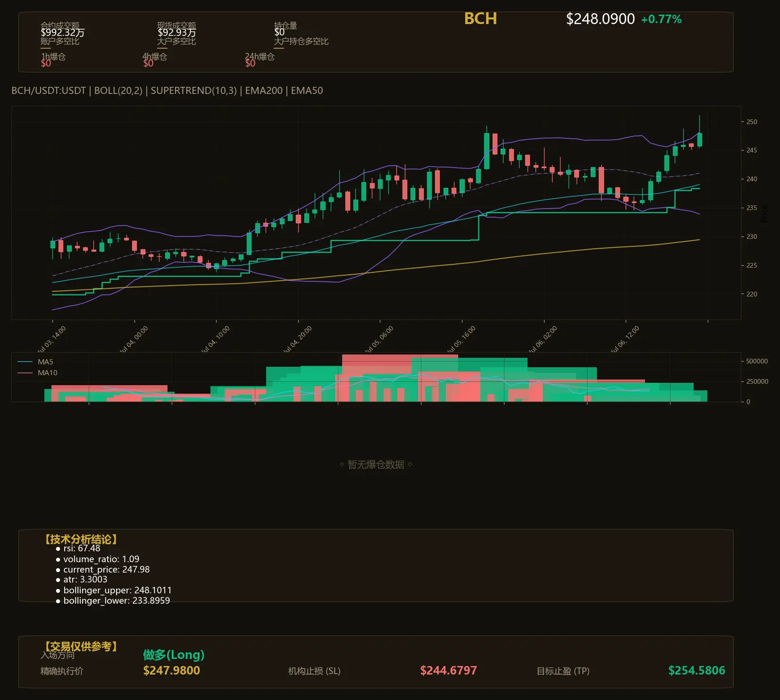The height and width of the screenshot is (700, 780).
Task: Click the 235 price axis label
Action: 752,208
